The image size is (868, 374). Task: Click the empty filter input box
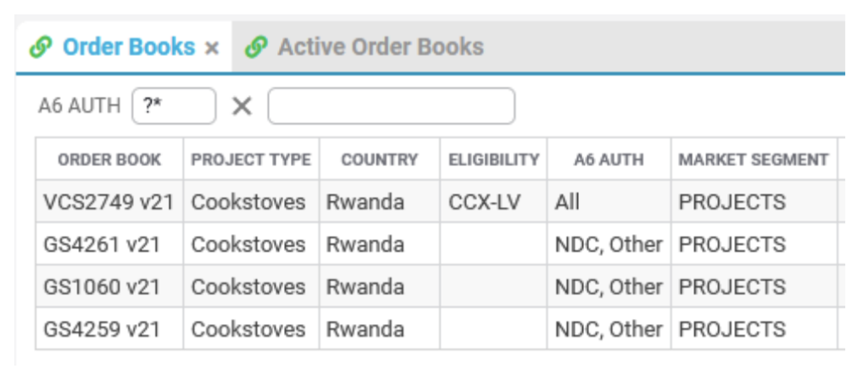coord(392,106)
